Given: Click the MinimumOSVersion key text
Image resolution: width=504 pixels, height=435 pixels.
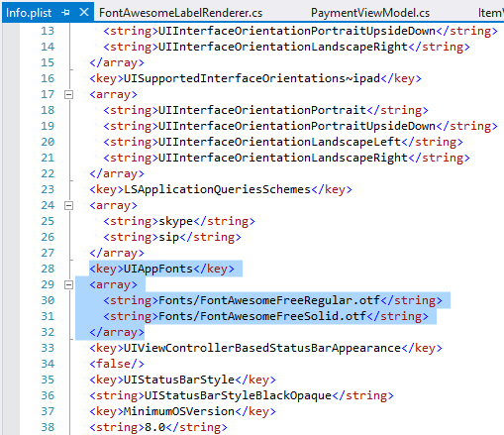Looking at the screenshot, I should click(x=179, y=411).
